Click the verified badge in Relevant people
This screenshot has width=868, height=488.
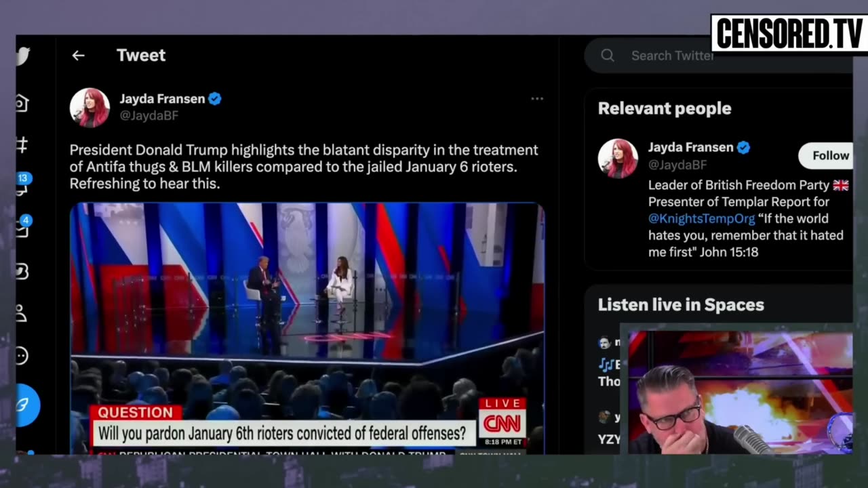(x=743, y=148)
